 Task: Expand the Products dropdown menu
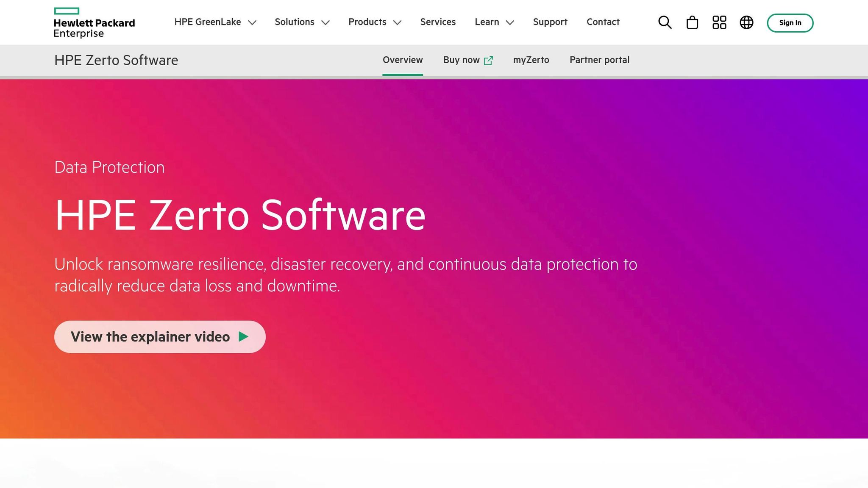coord(375,22)
